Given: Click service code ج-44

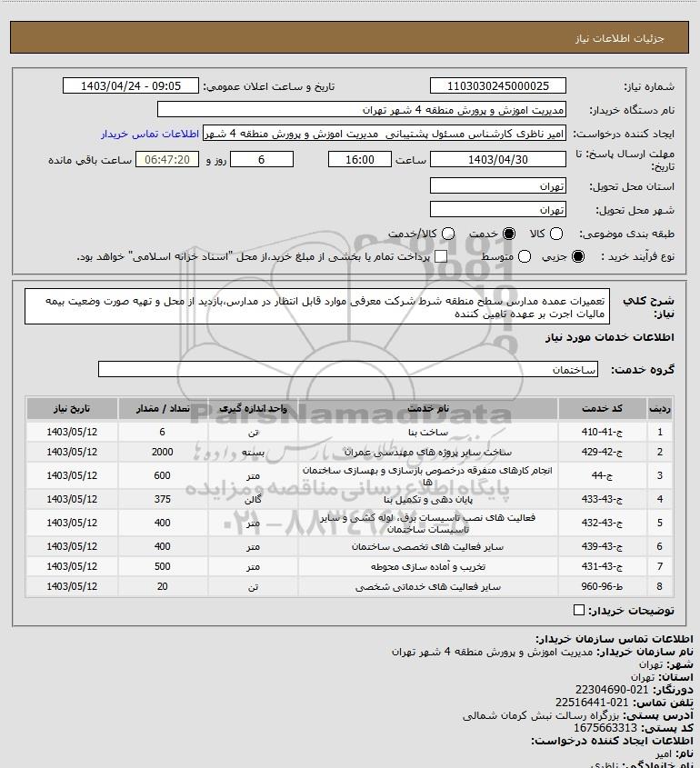Looking at the screenshot, I should tap(602, 475).
